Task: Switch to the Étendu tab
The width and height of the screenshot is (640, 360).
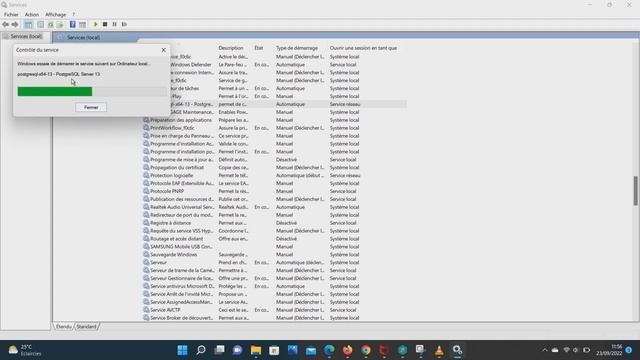Action: coord(64,327)
